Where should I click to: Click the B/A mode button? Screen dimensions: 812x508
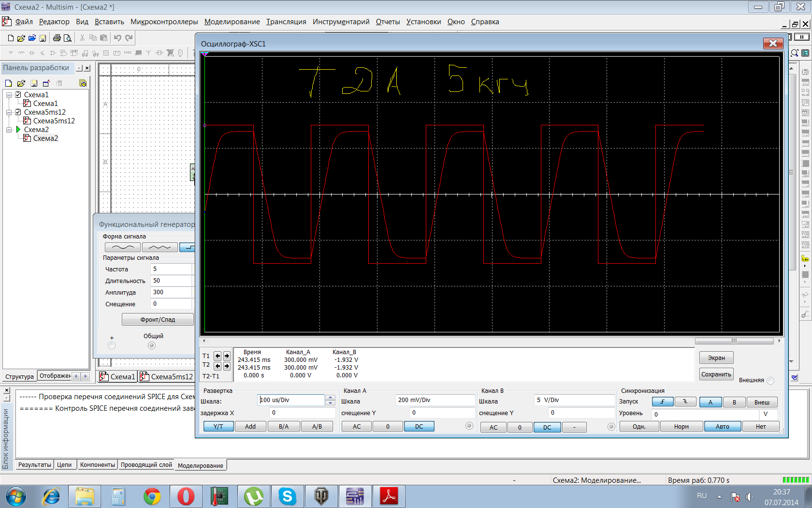click(284, 426)
